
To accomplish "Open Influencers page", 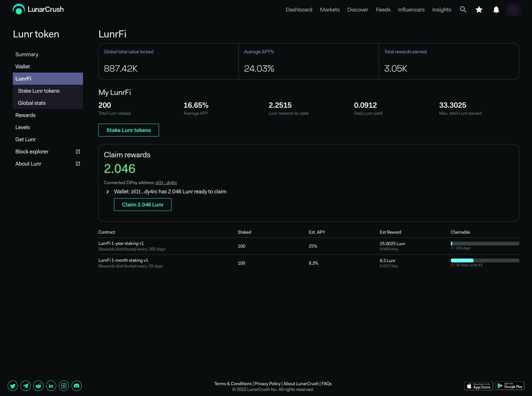I will point(411,10).
